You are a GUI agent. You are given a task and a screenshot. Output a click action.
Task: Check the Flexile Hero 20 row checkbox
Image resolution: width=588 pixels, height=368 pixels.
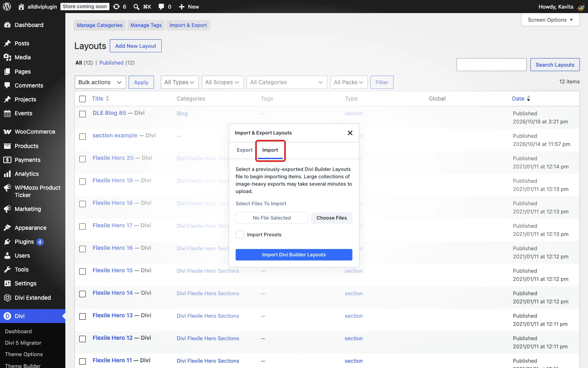point(82,159)
